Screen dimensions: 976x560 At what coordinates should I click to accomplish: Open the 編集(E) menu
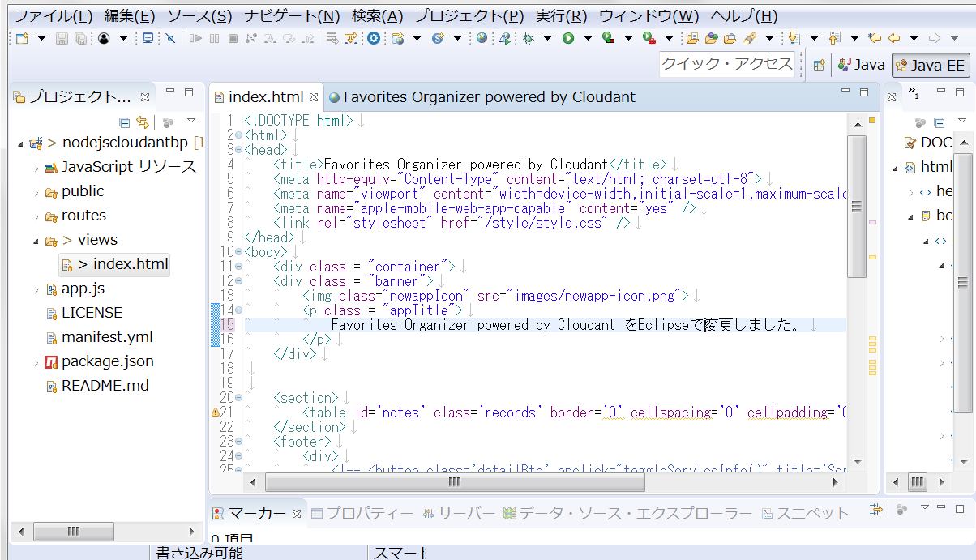click(x=130, y=16)
